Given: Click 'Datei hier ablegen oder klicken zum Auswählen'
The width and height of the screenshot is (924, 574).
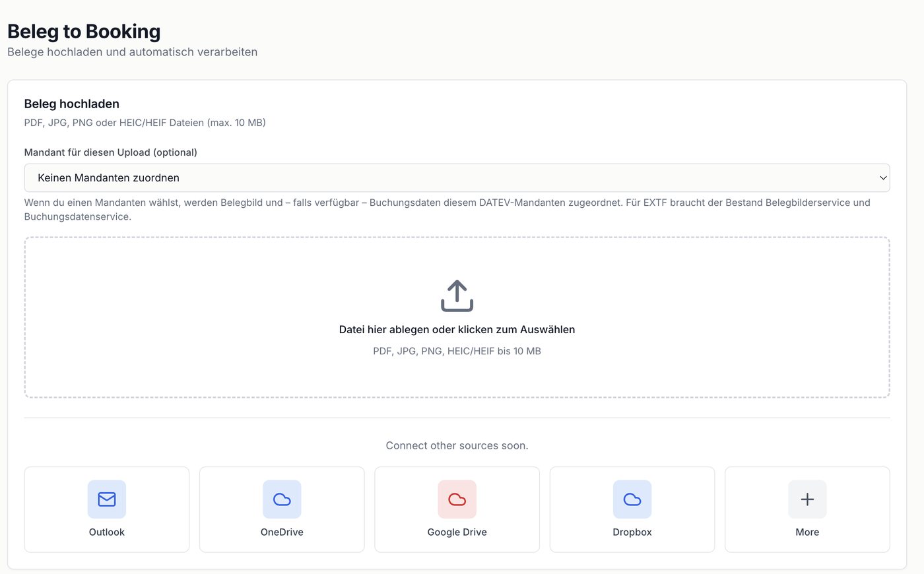Looking at the screenshot, I should (457, 330).
